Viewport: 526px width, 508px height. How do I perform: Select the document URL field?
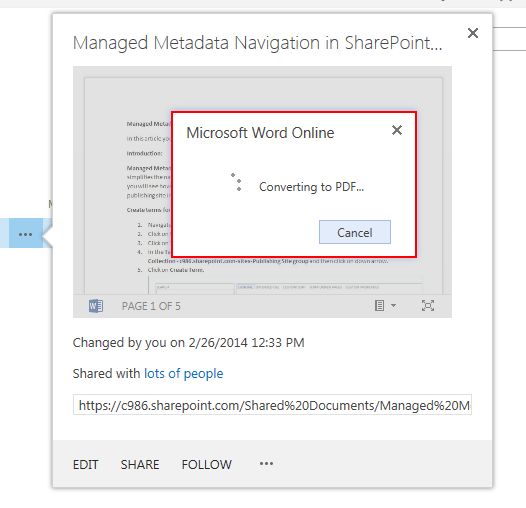[x=272, y=405]
